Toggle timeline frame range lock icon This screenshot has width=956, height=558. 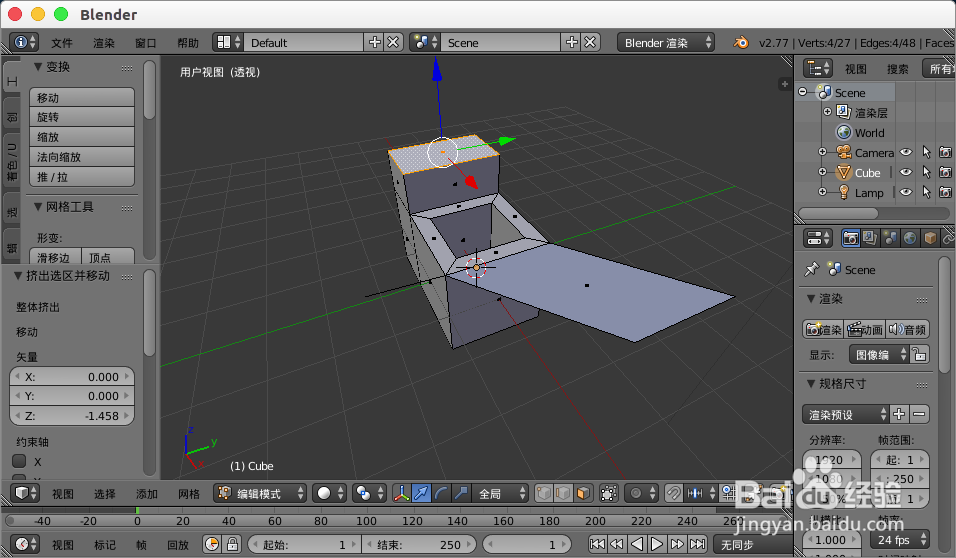232,544
